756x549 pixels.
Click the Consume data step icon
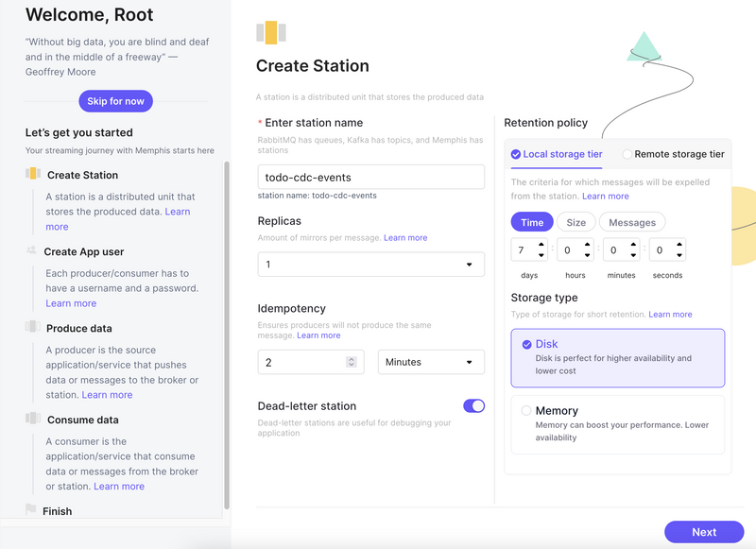[33, 420]
